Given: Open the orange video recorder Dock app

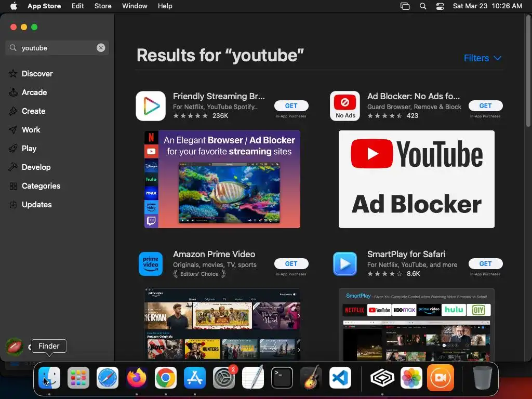Looking at the screenshot, I should click(441, 378).
